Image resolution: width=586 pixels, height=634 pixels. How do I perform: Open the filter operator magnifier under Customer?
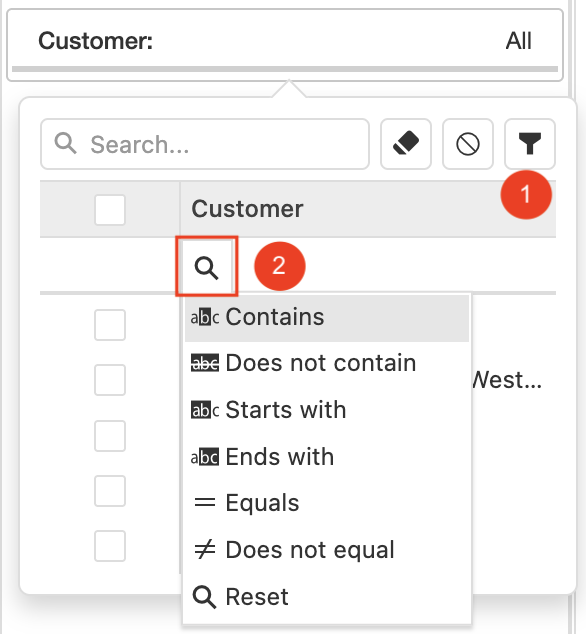(x=206, y=268)
